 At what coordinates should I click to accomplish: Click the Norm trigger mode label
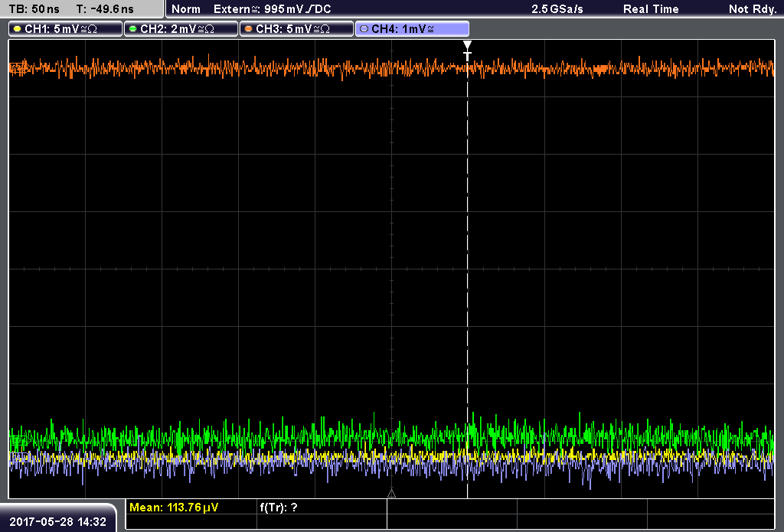point(186,9)
